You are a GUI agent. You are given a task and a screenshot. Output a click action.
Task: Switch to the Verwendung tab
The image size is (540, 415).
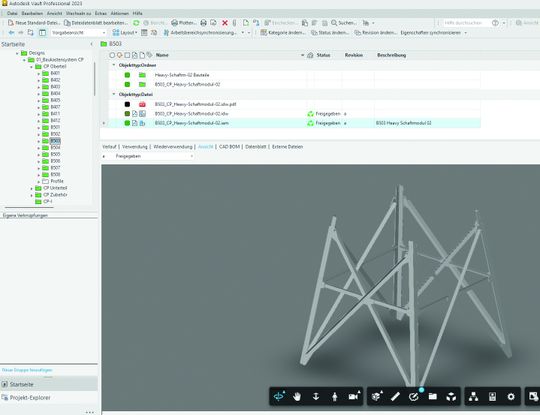(x=135, y=147)
